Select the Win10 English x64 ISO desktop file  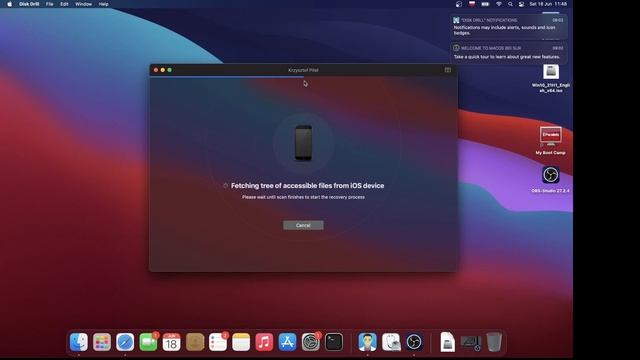pos(551,79)
